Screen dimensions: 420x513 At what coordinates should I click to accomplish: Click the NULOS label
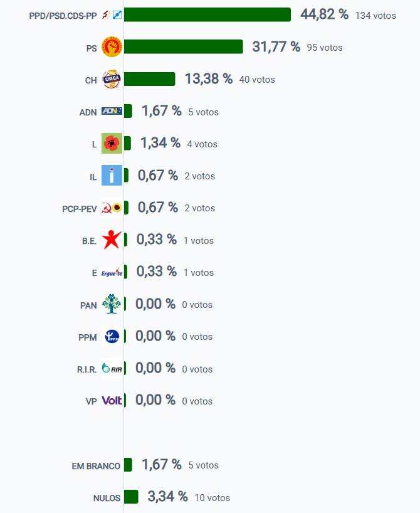click(x=107, y=498)
